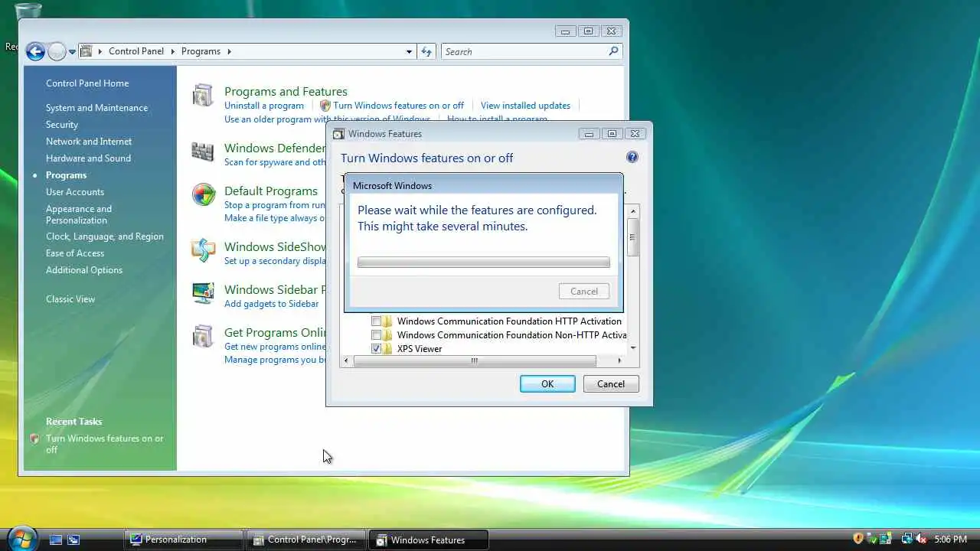Click the Control Panel search input field
The image size is (980, 551).
coord(525,51)
